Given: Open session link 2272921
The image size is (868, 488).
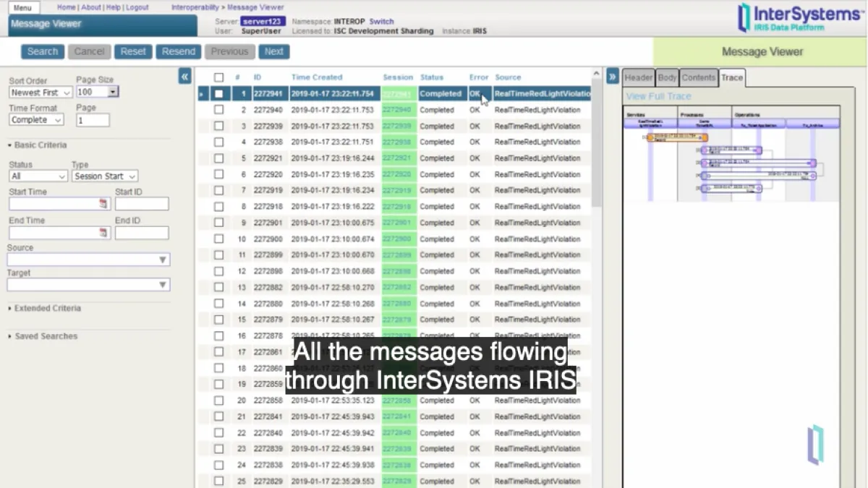Looking at the screenshot, I should 396,158.
